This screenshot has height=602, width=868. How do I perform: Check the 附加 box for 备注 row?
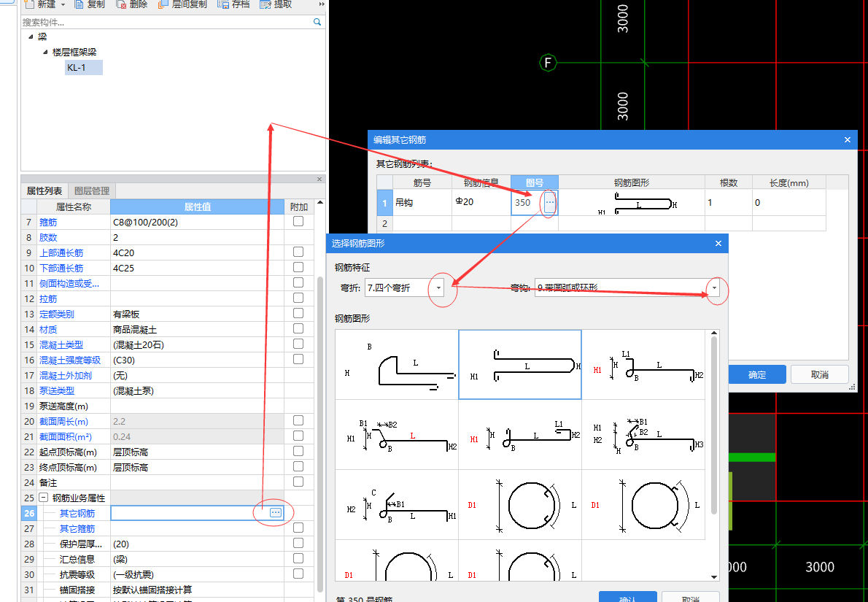pyautogui.click(x=298, y=482)
